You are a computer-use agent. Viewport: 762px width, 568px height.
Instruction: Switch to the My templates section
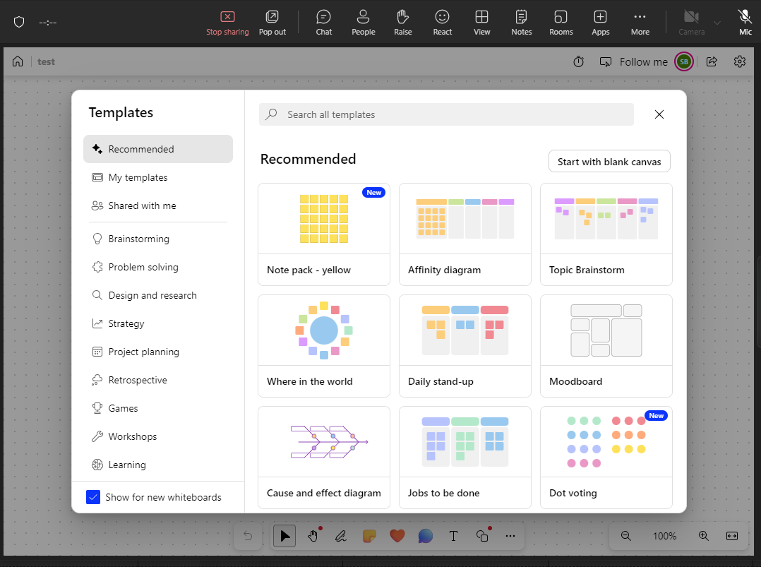[x=137, y=178]
